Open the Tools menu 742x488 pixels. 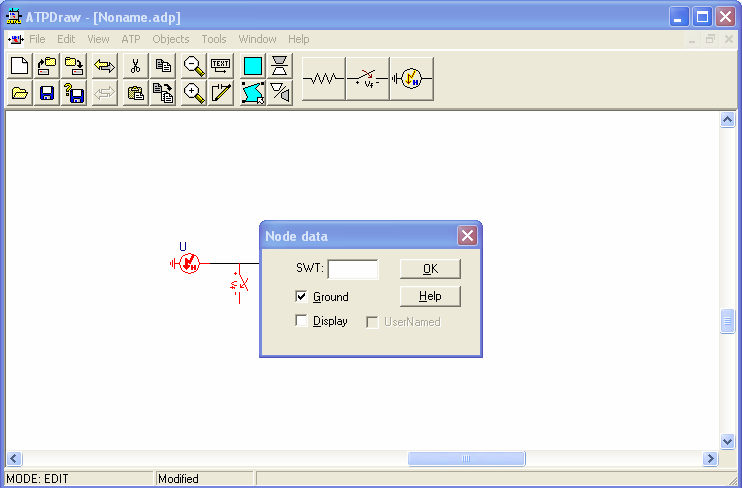click(214, 39)
